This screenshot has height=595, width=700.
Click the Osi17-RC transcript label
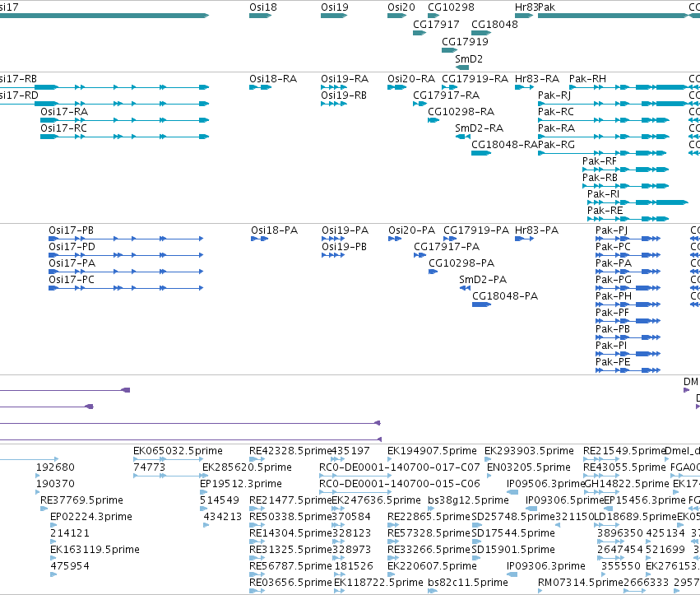[x=64, y=128]
